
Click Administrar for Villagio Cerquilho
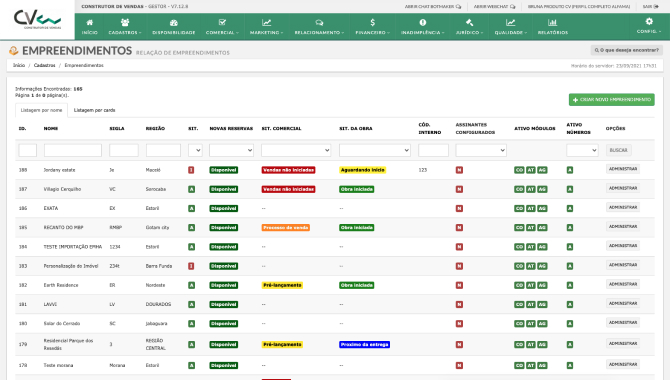coord(623,189)
